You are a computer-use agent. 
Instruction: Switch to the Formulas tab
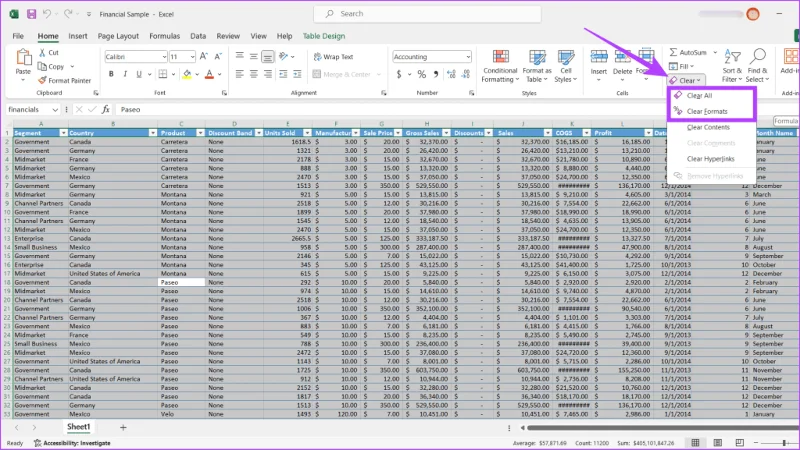coord(164,36)
